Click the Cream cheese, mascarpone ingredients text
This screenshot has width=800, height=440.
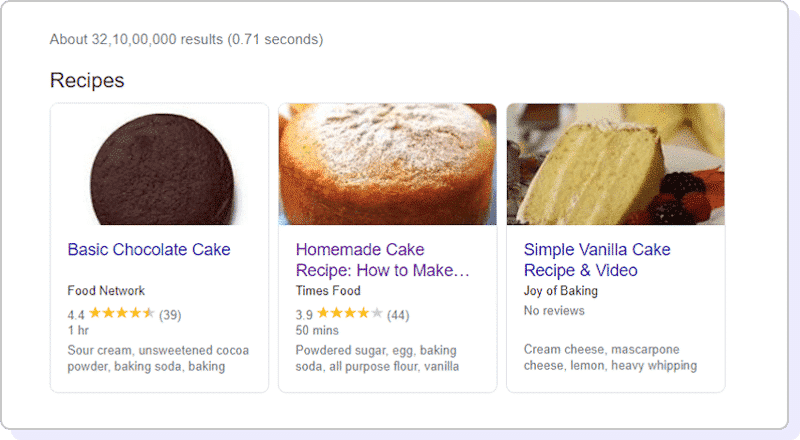tap(610, 357)
